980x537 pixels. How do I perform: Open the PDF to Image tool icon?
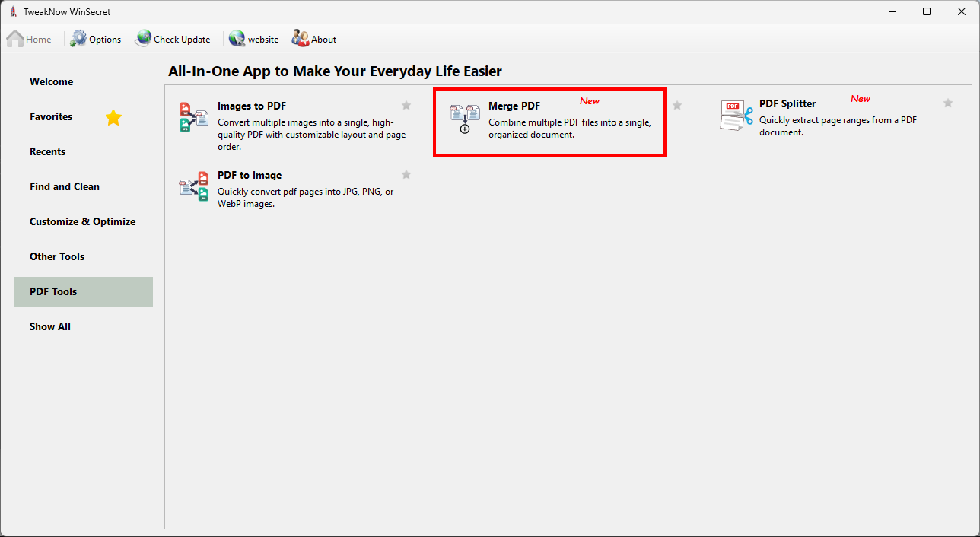(194, 186)
